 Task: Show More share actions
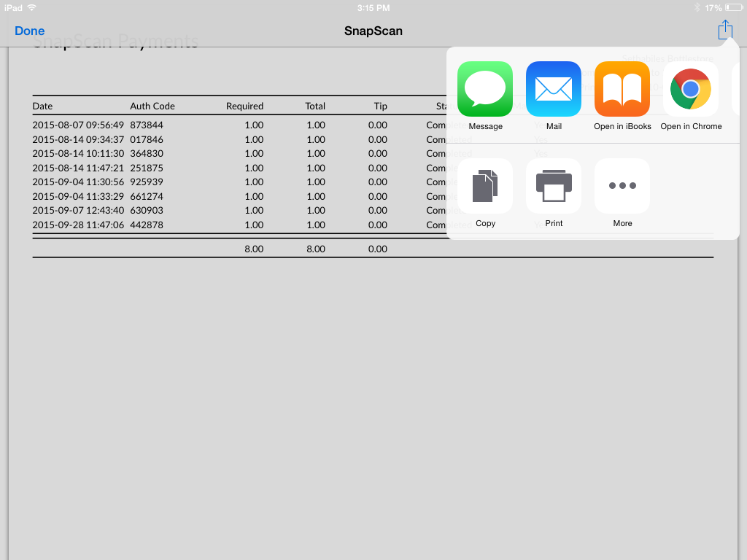coord(622,186)
